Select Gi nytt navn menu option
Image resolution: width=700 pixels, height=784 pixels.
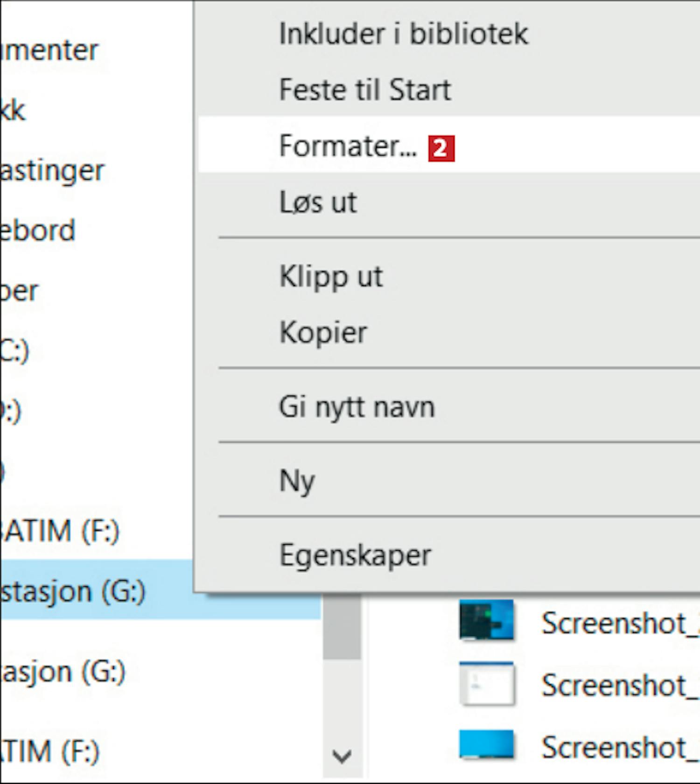pos(357,407)
